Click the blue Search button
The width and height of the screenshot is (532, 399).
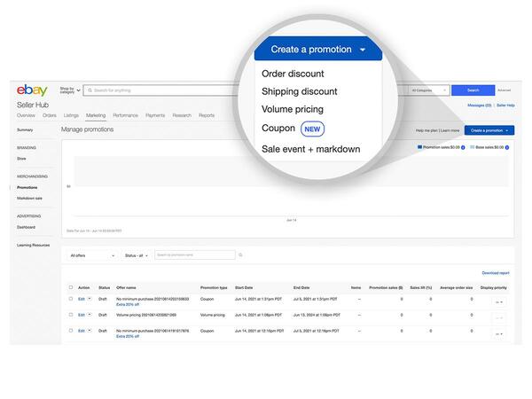tap(473, 90)
